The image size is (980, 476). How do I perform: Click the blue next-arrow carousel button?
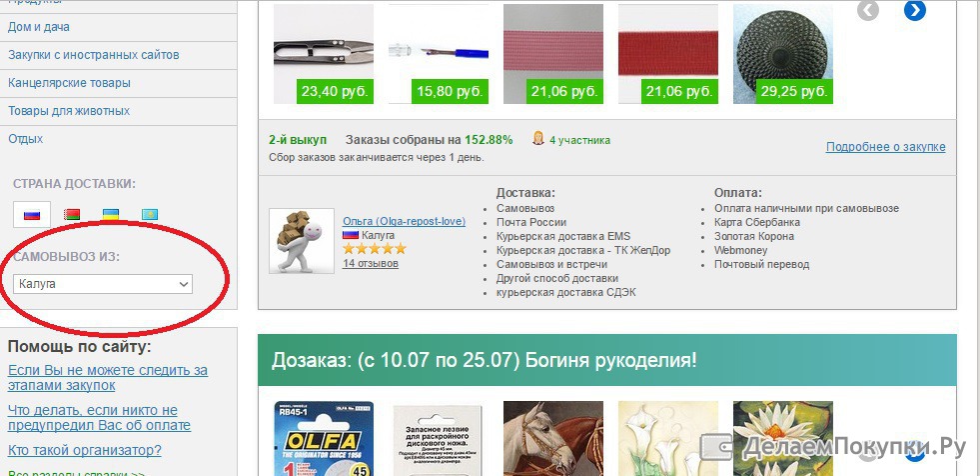pos(915,10)
